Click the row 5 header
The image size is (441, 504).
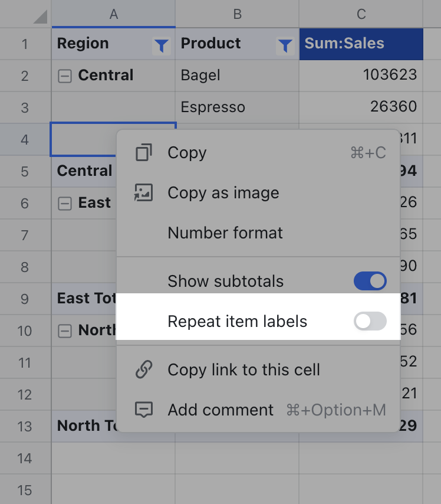25,171
